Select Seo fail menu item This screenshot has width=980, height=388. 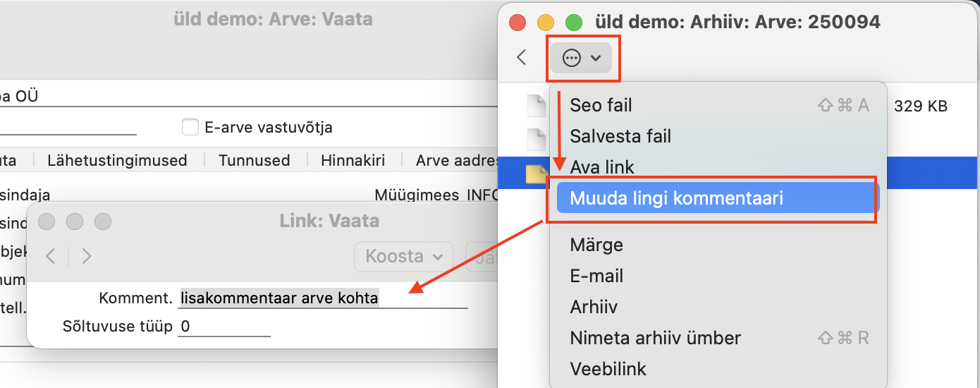[601, 106]
